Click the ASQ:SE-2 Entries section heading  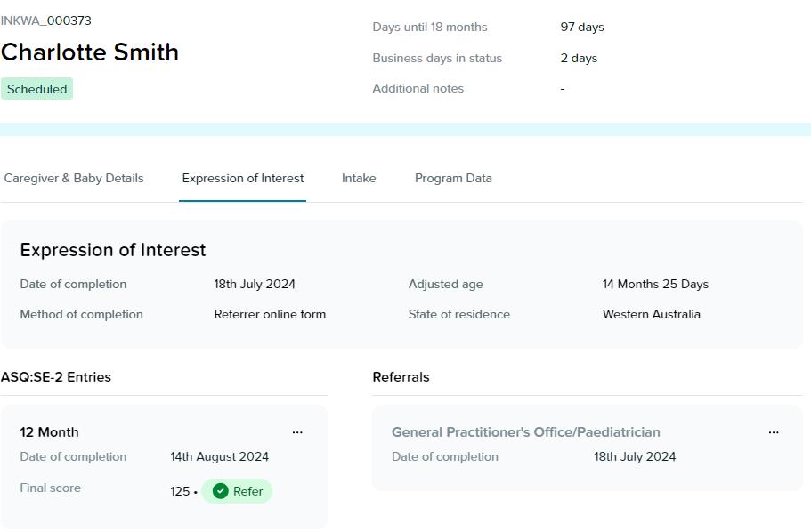56,377
